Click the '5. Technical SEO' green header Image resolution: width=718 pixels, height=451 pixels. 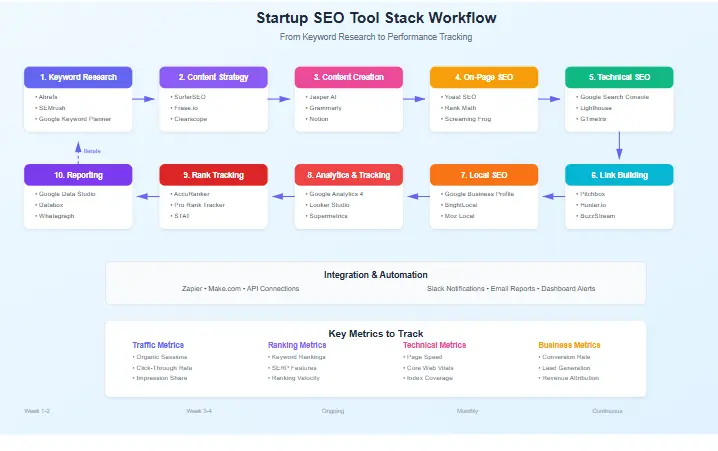pyautogui.click(x=619, y=77)
